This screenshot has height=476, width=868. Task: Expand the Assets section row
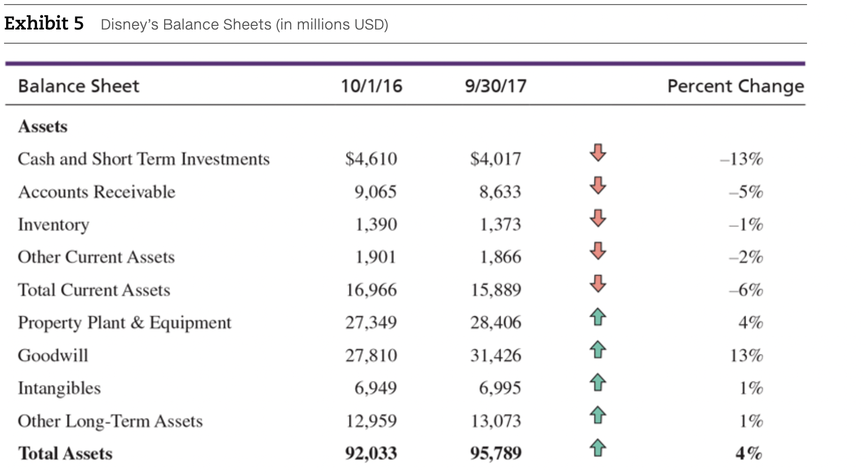point(43,126)
